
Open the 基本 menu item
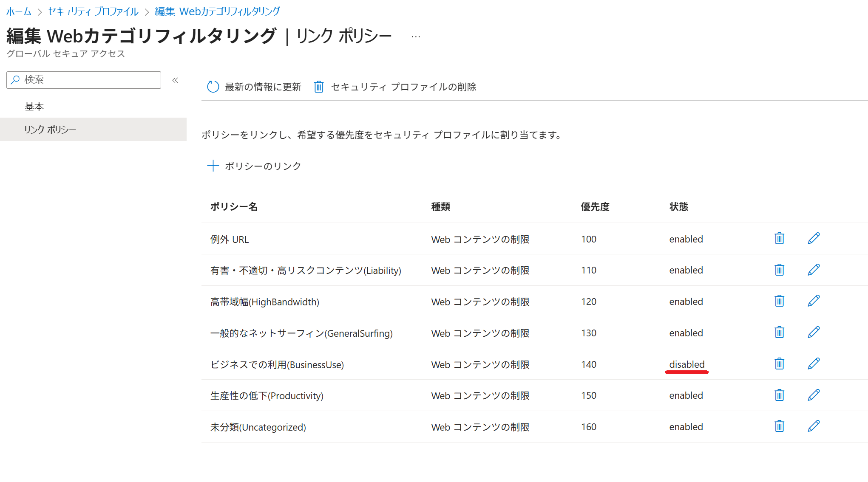coord(34,107)
